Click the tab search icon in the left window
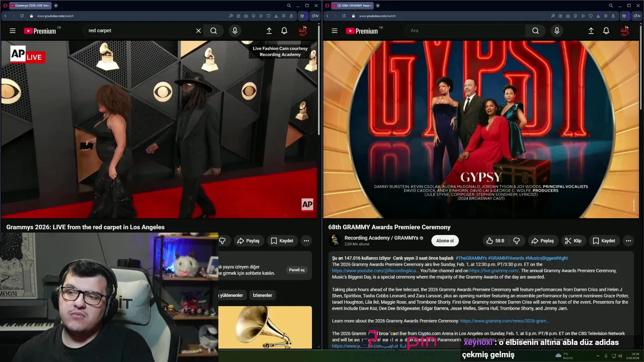The image size is (644, 362). click(289, 6)
